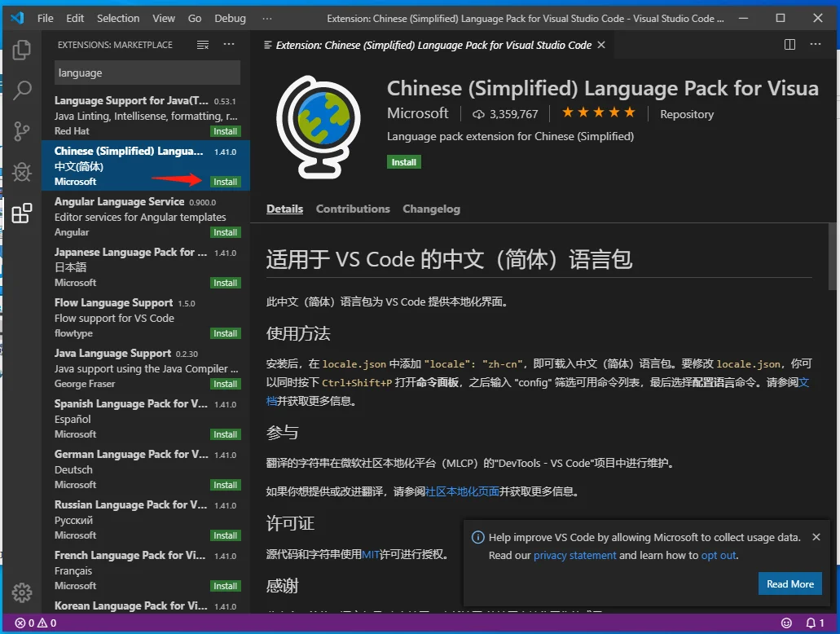Select Language Support for Java title
Viewport: 840px width, 634px height.
coord(131,101)
